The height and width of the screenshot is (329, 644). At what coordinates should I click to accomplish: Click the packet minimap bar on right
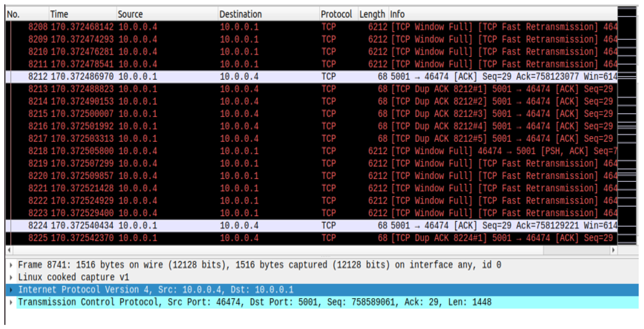click(627, 125)
